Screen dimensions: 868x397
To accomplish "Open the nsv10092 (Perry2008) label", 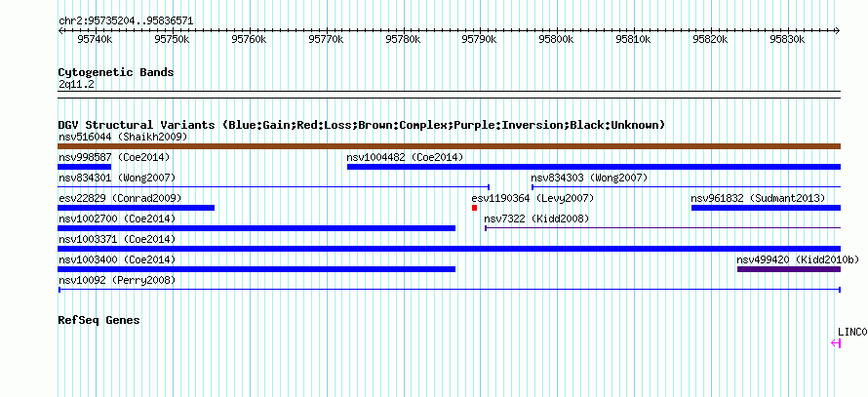I will tap(117, 280).
